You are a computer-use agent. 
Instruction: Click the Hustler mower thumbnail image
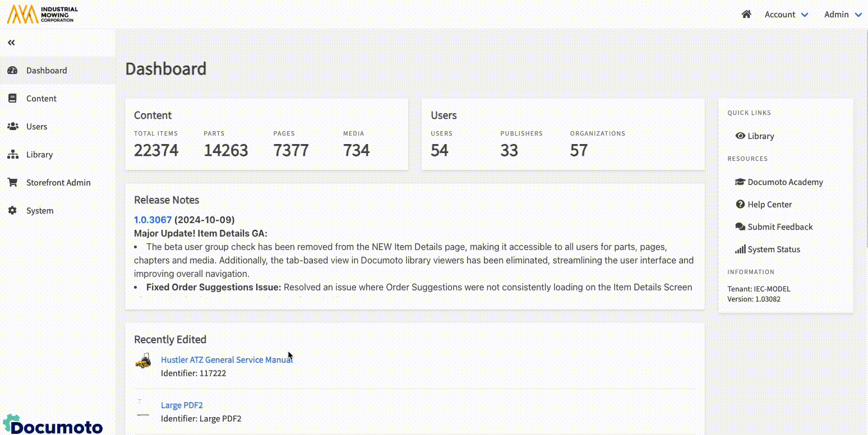tap(144, 361)
